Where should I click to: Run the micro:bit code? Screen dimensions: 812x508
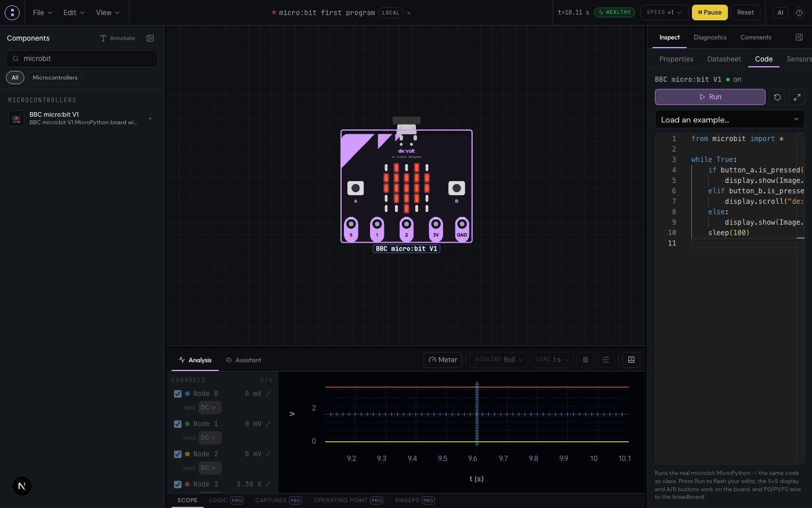point(710,97)
